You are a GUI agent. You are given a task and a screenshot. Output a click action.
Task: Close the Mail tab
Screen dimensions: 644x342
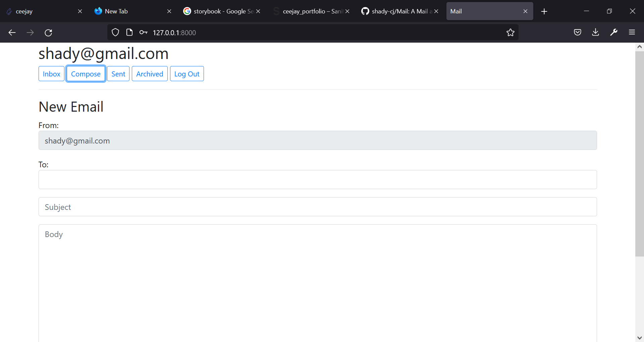tap(525, 11)
